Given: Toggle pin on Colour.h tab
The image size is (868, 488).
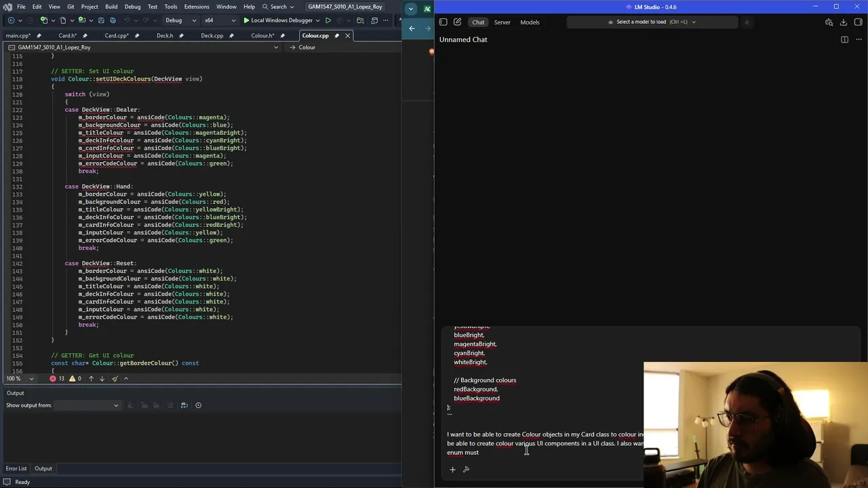Looking at the screenshot, I should 282,35.
